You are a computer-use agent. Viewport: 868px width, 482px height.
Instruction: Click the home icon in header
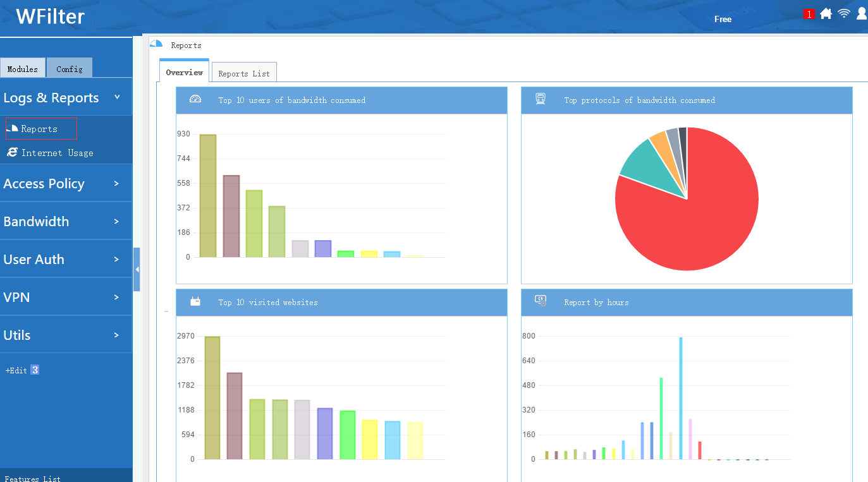pyautogui.click(x=826, y=13)
